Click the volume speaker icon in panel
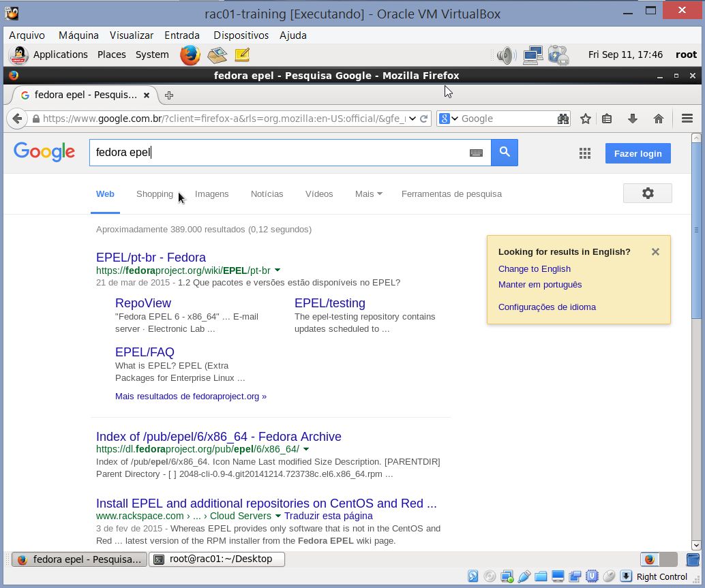 [x=507, y=55]
